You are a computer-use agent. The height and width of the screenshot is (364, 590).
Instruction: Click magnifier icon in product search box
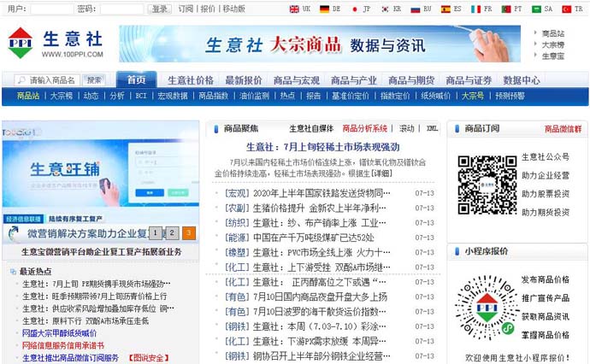tap(21, 80)
